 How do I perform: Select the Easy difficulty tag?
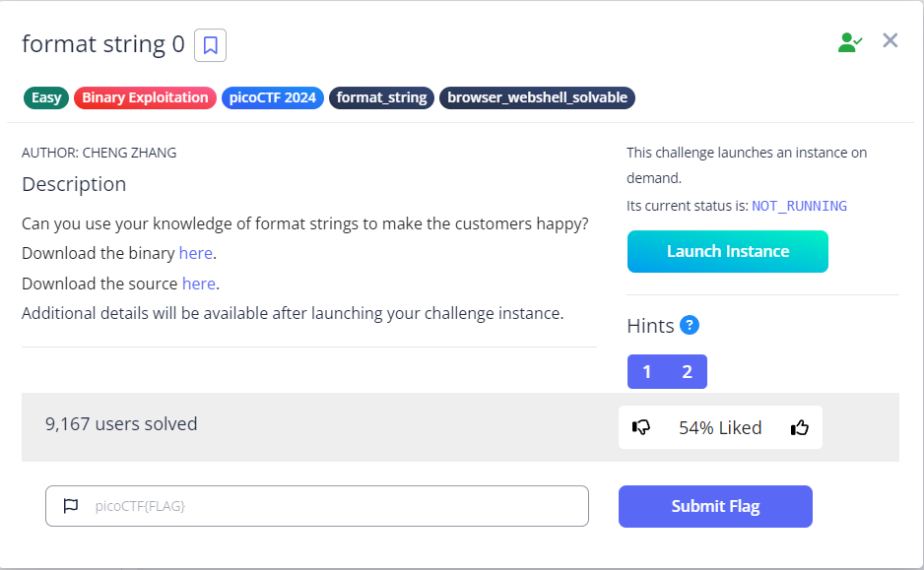pyautogui.click(x=46, y=97)
